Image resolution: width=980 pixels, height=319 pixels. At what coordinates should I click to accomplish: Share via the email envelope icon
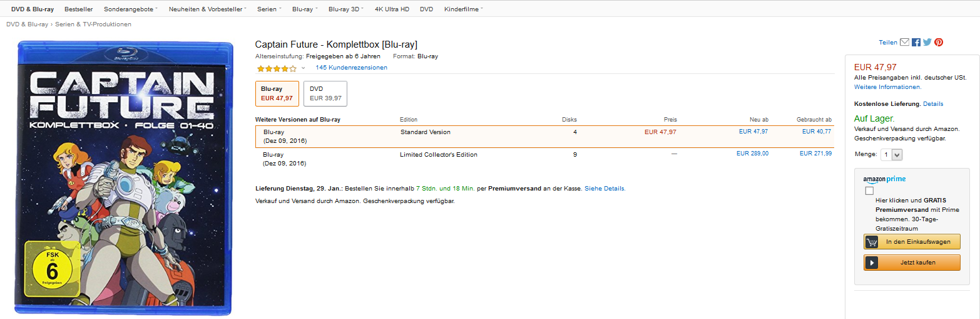pyautogui.click(x=904, y=42)
